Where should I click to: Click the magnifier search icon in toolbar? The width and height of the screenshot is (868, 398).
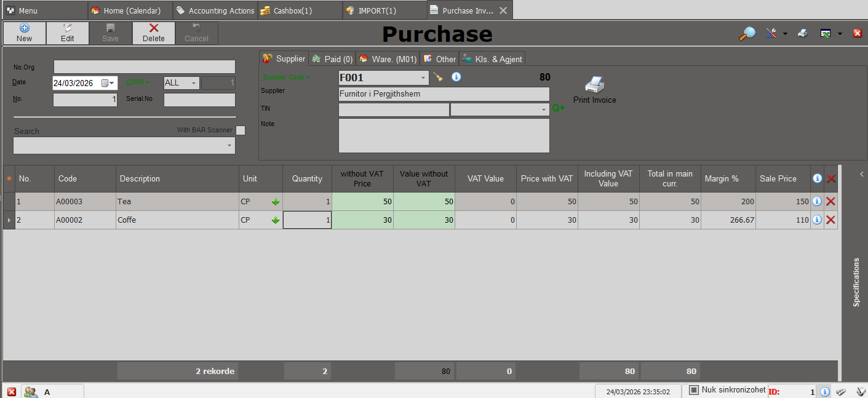point(747,34)
